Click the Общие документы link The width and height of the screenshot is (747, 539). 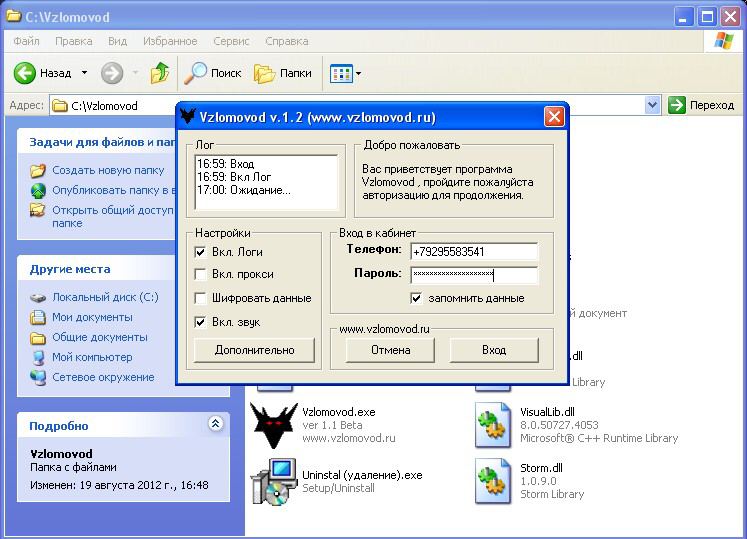click(x=100, y=337)
